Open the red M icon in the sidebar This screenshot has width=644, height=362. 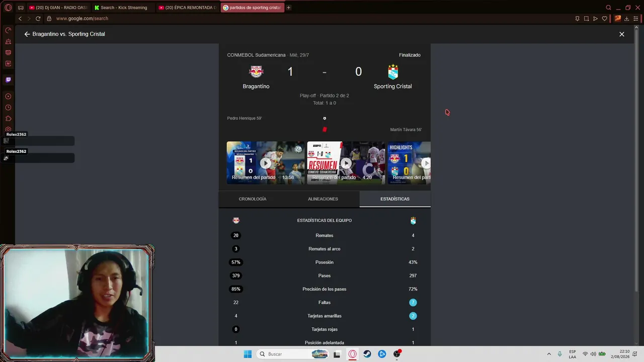coord(8,64)
